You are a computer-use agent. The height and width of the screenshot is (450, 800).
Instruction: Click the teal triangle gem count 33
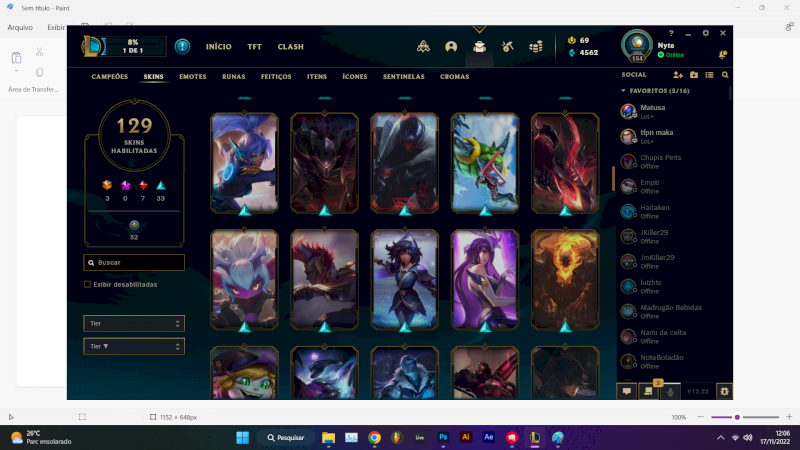click(161, 190)
